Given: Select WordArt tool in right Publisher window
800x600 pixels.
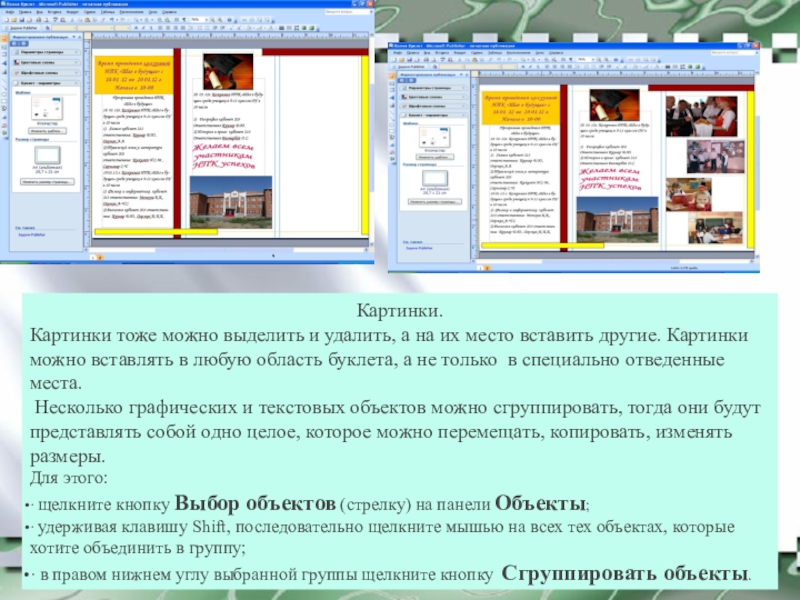Looking at the screenshot, I should [x=392, y=97].
